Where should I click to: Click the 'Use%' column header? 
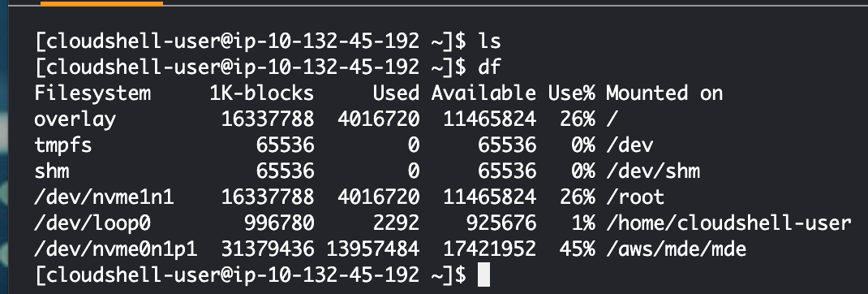(x=571, y=93)
